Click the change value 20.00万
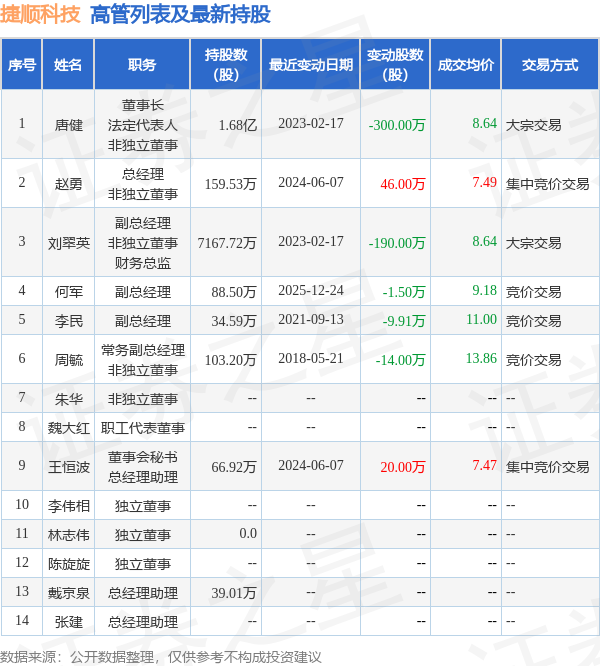The width and height of the screenshot is (600, 666). (x=403, y=467)
